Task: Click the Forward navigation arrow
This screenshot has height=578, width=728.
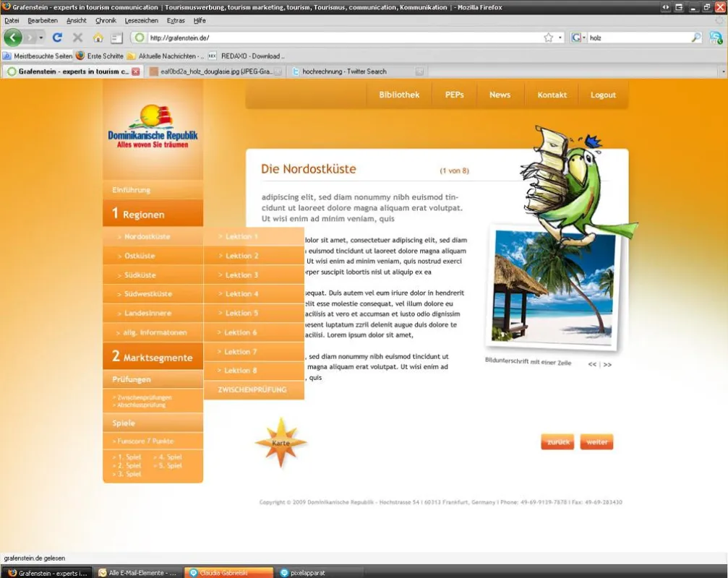Action: point(30,38)
